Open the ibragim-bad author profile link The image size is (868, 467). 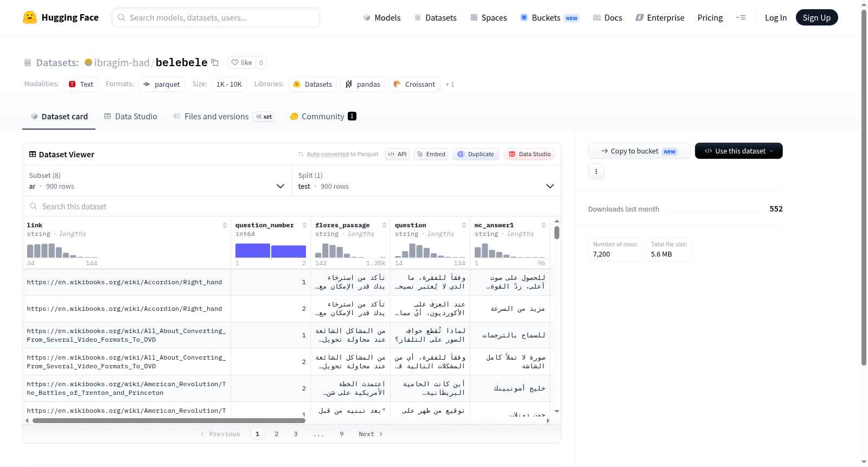click(122, 62)
